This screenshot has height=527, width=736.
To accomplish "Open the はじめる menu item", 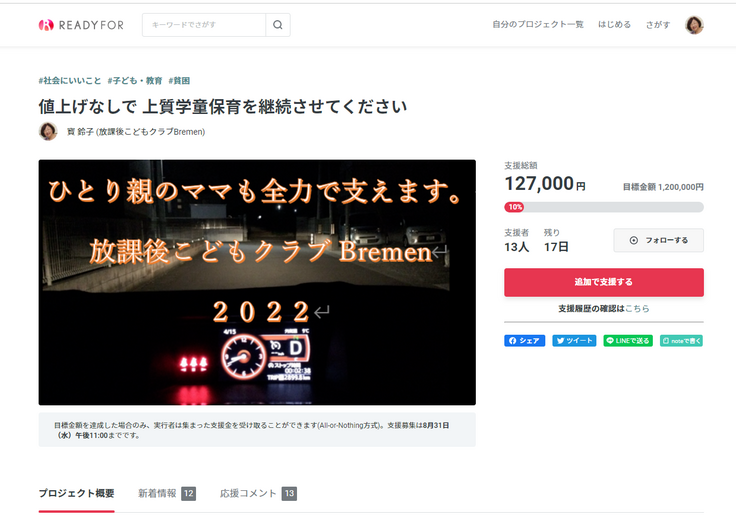I will pos(614,24).
